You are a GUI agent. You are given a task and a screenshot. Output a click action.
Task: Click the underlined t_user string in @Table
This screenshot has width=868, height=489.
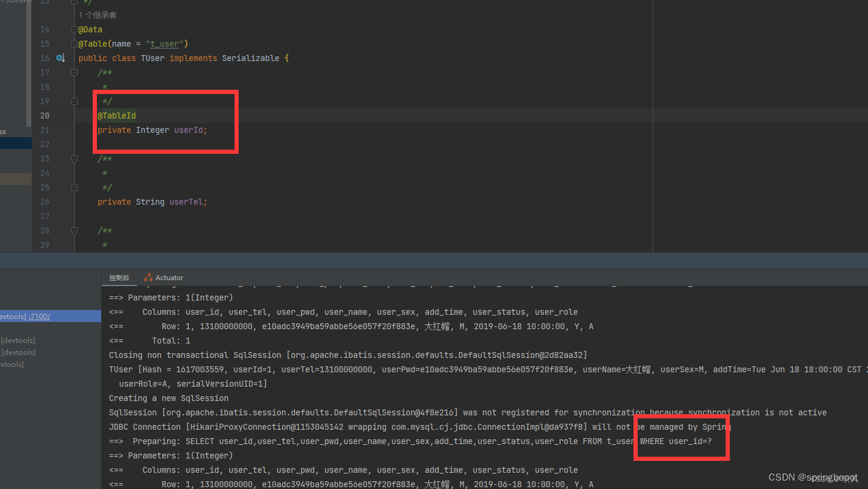165,43
